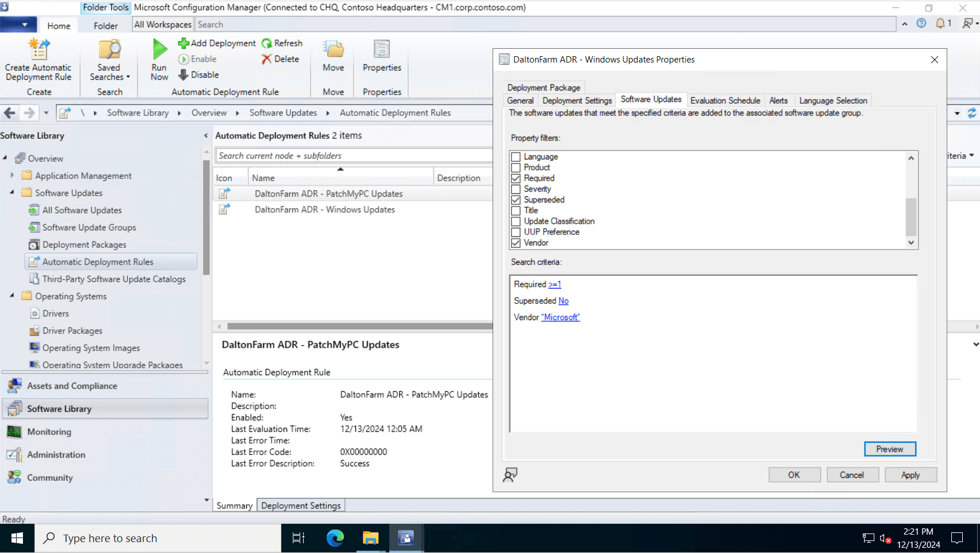The height and width of the screenshot is (553, 980).
Task: Check the Update Classification filter
Action: coord(516,221)
